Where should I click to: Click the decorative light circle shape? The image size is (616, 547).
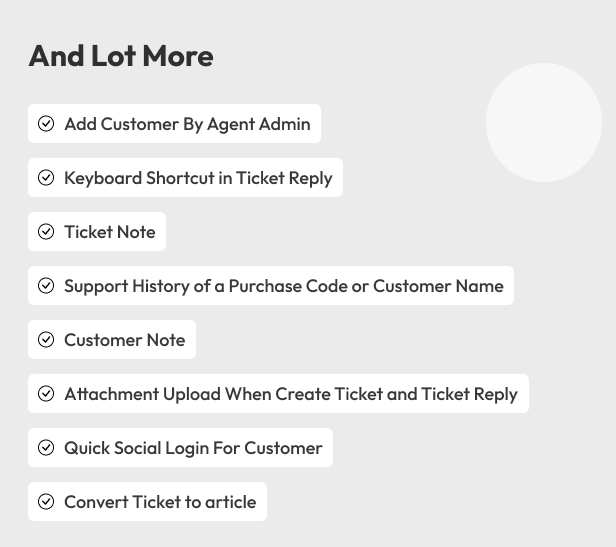544,122
